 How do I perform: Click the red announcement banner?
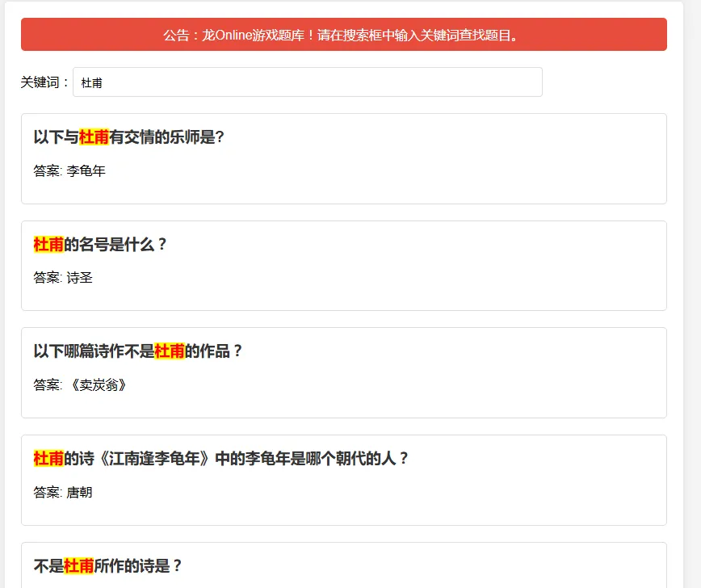[x=343, y=35]
